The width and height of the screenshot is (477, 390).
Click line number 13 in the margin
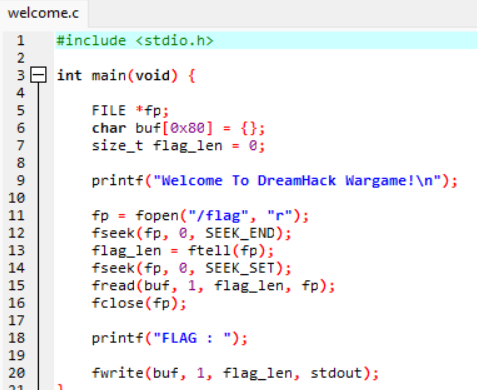click(x=17, y=251)
